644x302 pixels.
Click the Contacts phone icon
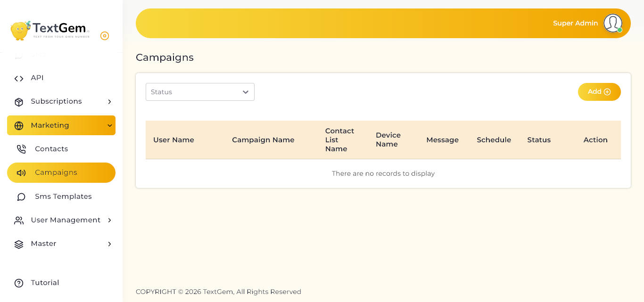21,149
